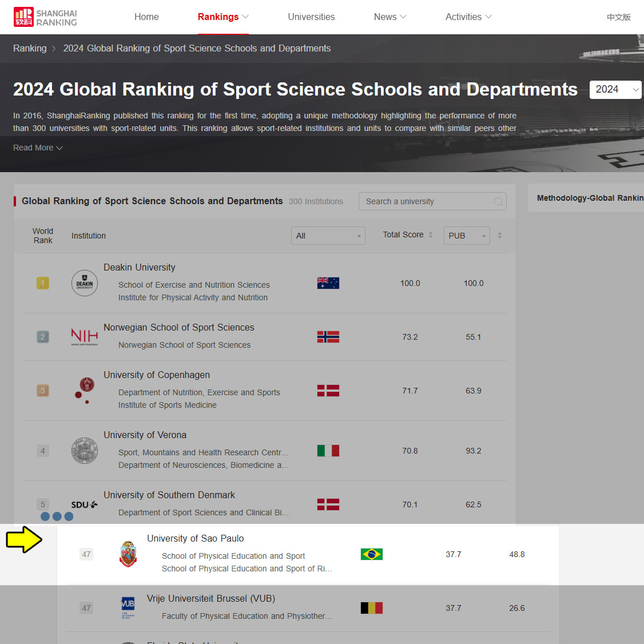This screenshot has width=644, height=644.
Task: Select School of Exercise and Nutrition Sciences
Action: coord(194,285)
